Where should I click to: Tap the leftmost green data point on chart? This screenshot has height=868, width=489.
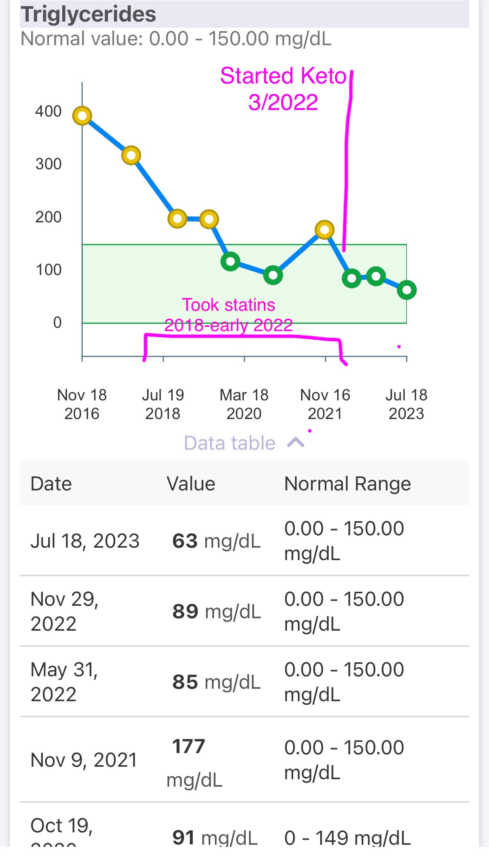pyautogui.click(x=231, y=261)
